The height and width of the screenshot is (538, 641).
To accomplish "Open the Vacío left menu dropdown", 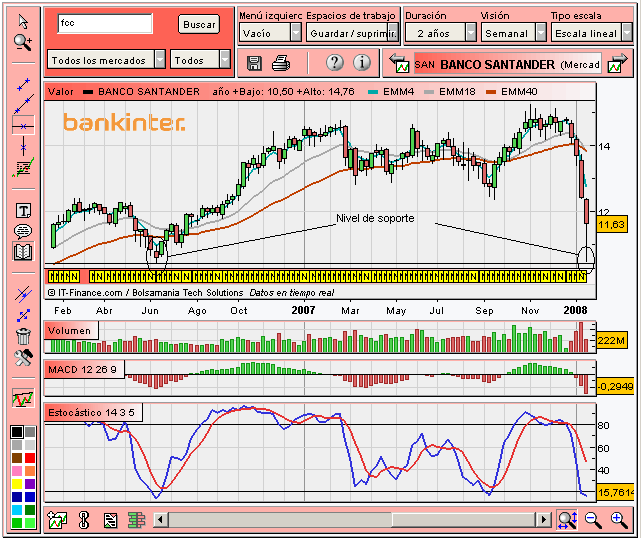I will [270, 32].
